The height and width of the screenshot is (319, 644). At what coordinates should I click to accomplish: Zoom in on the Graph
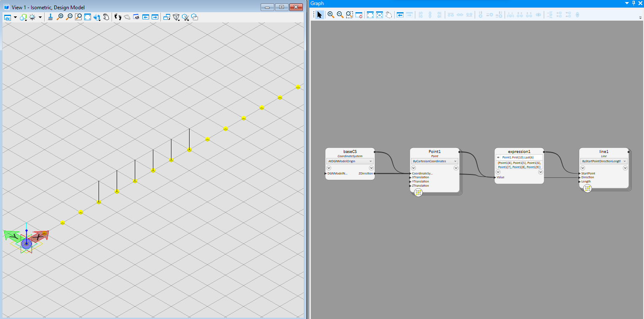[331, 15]
